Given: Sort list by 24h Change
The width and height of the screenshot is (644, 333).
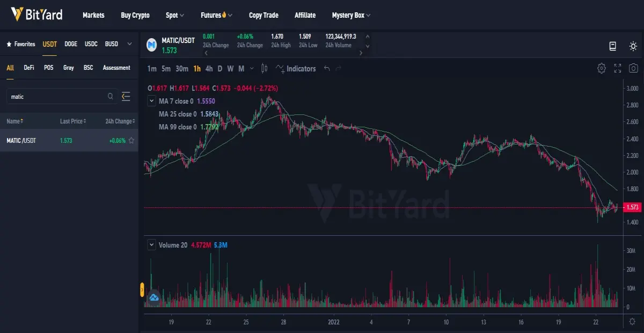Looking at the screenshot, I should pyautogui.click(x=119, y=121).
